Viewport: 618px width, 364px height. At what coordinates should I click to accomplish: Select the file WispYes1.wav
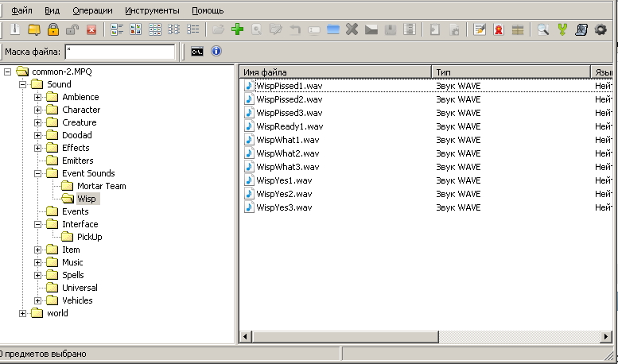[284, 180]
